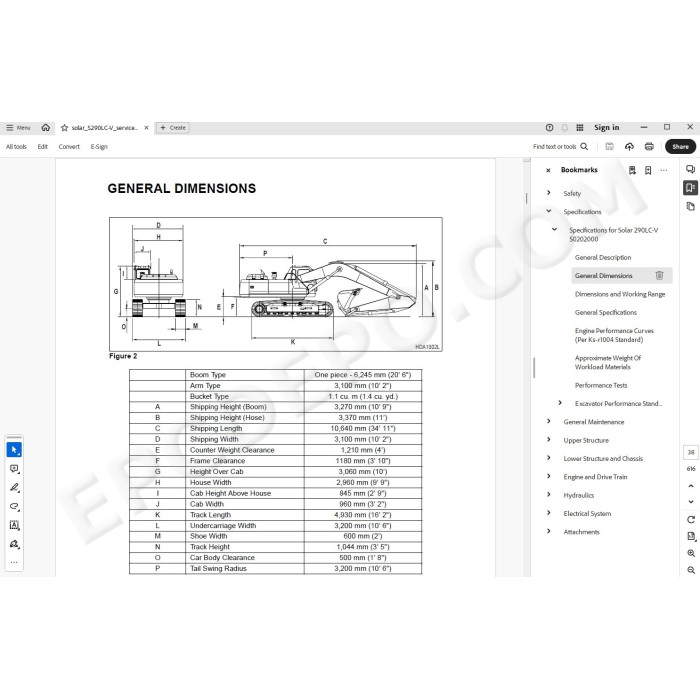
Task: Add a new bookmark icon
Action: 648,170
